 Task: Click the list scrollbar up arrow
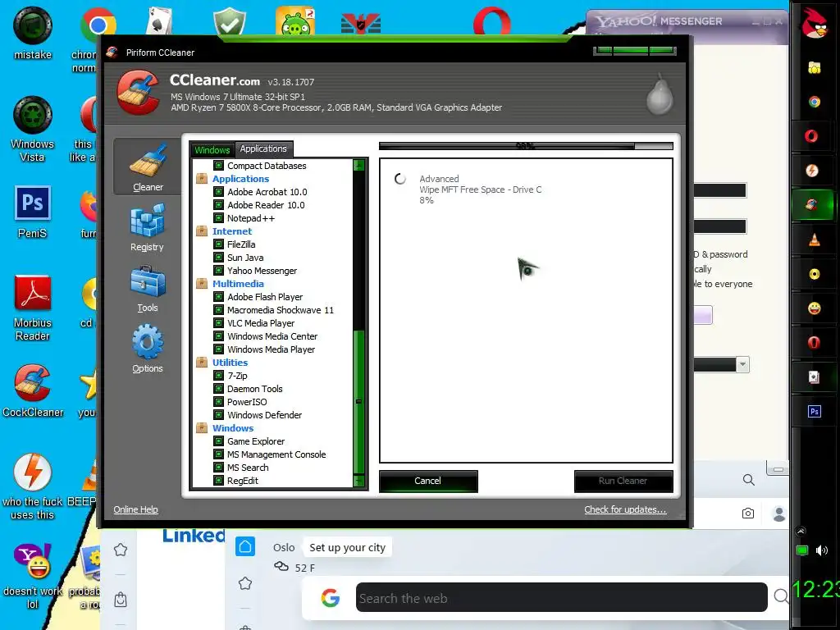[x=359, y=165]
